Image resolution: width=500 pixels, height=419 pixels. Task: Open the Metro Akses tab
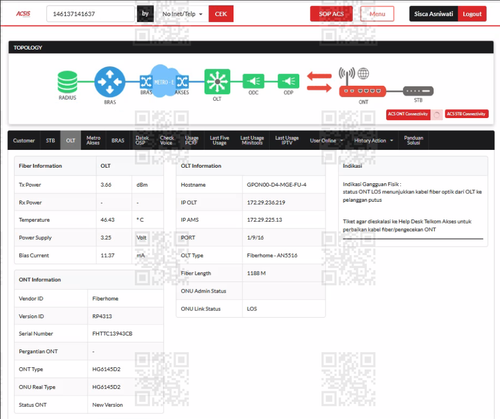93,140
